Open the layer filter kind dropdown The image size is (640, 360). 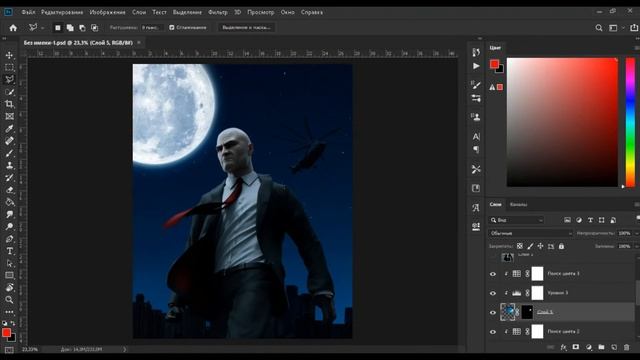click(x=516, y=220)
